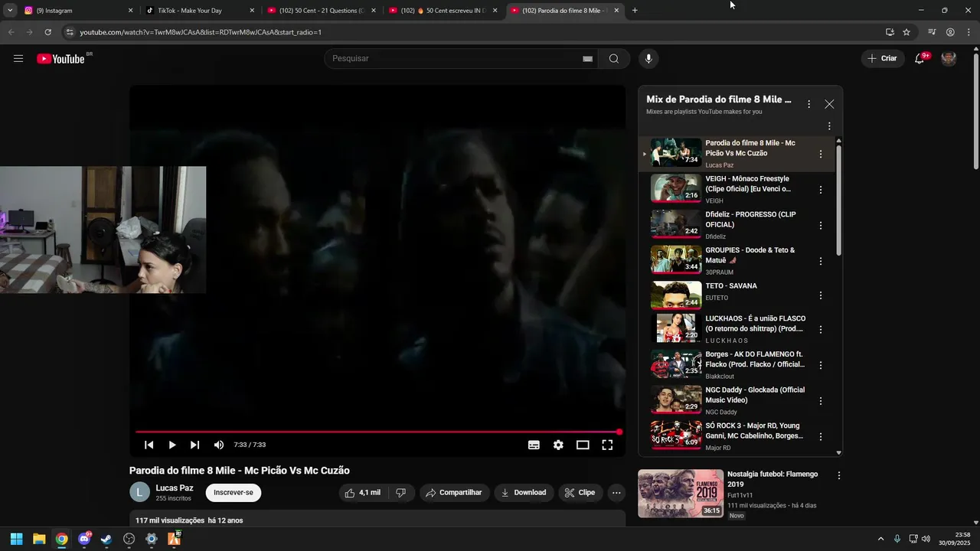Open Steam from taskbar
The image size is (980, 551).
[x=106, y=539]
